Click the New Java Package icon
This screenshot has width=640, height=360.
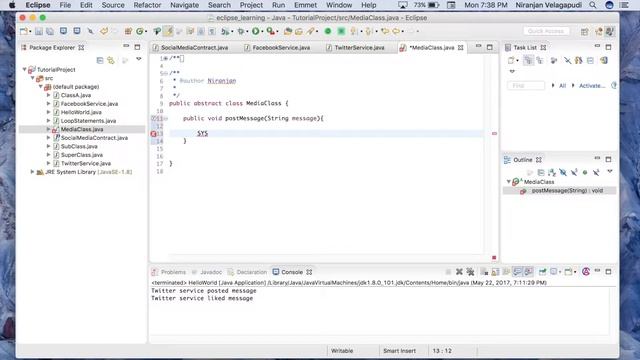tap(128, 31)
